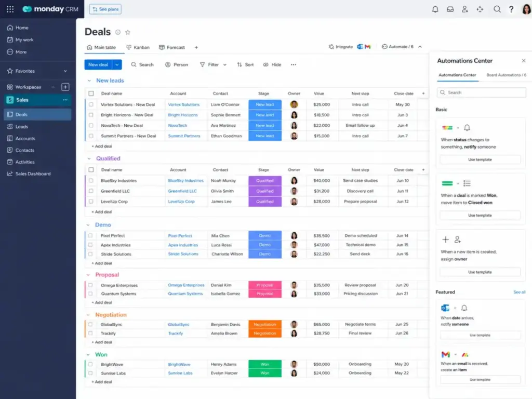532x399 pixels.
Task: Switch to the Kanban view tab
Action: (138, 47)
